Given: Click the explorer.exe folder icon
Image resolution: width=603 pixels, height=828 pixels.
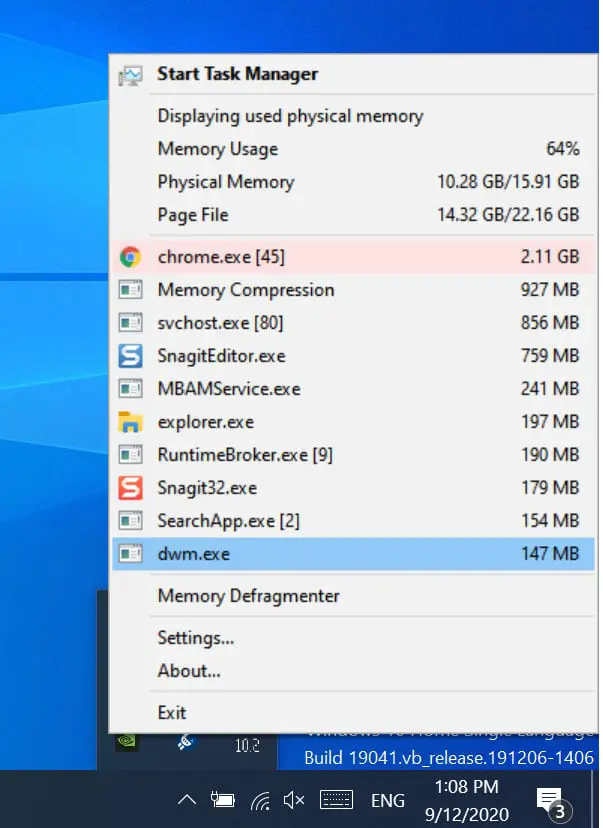Looking at the screenshot, I should 130,422.
